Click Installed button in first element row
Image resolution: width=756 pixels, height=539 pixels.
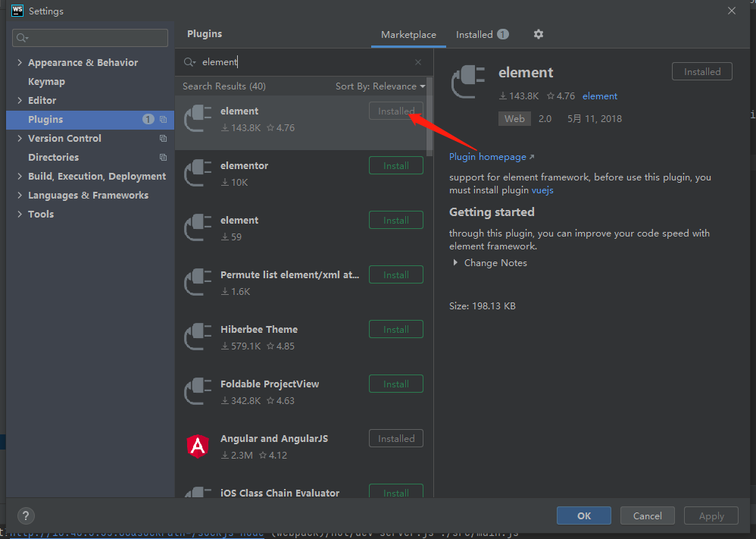(396, 111)
